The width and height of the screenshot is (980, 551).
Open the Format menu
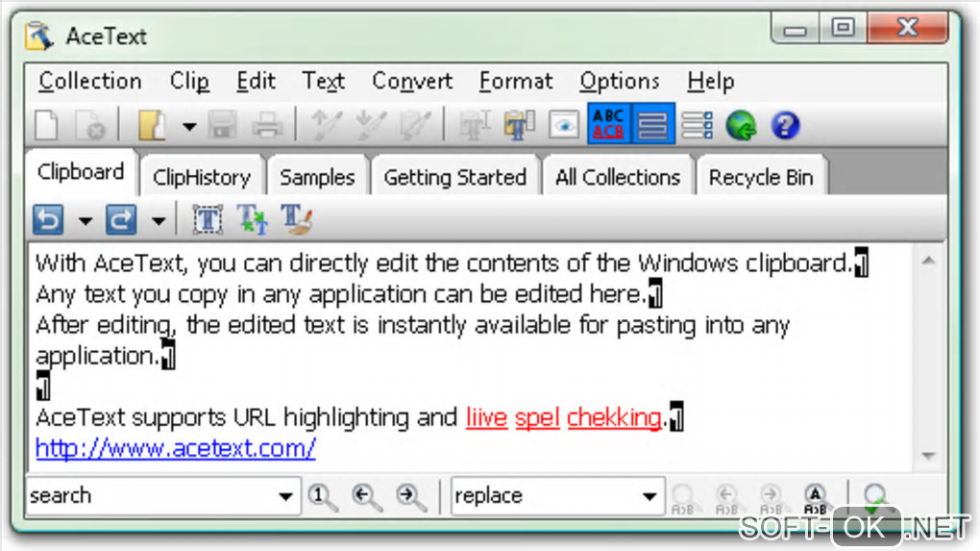(x=516, y=82)
